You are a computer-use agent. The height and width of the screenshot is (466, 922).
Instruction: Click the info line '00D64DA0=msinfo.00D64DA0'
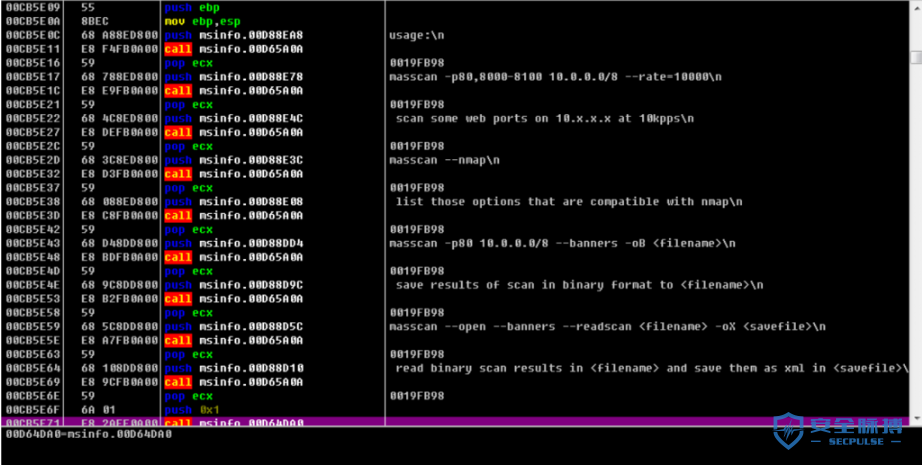[x=89, y=434]
